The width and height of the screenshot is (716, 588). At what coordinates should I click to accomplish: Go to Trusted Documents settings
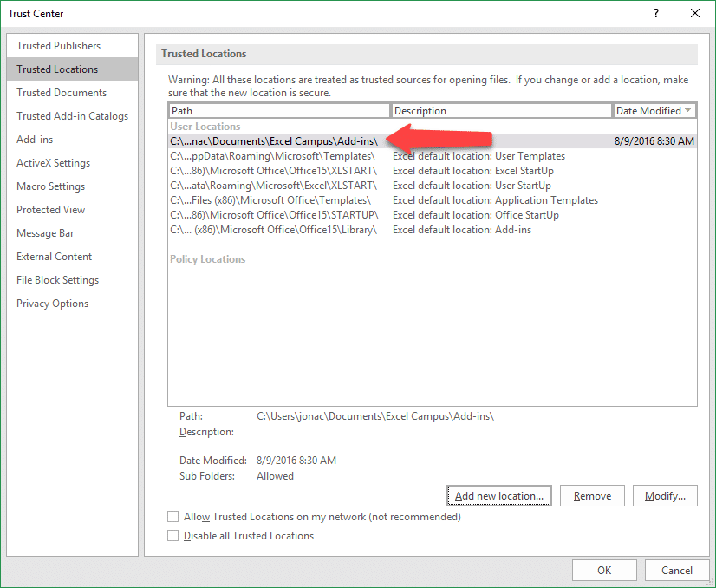click(x=62, y=93)
